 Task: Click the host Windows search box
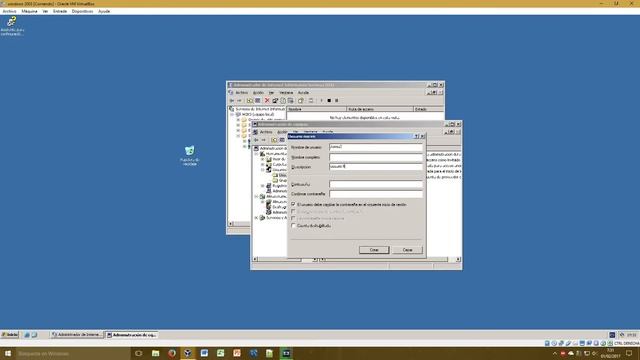click(73, 353)
